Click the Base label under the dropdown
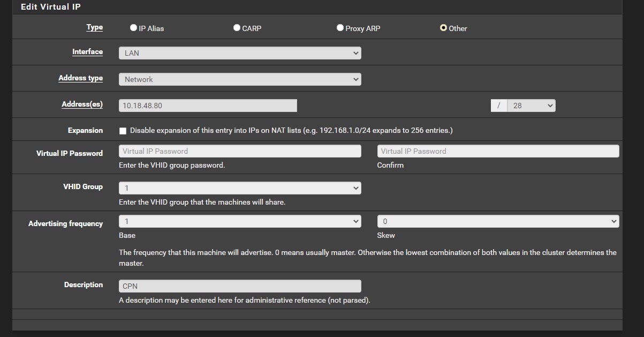644x337 pixels. (127, 235)
